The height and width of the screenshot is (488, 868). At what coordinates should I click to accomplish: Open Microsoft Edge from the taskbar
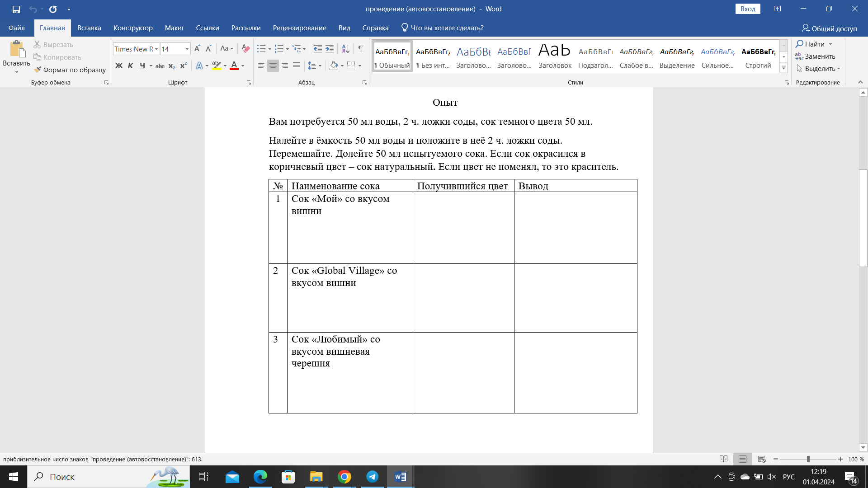pos(260,477)
